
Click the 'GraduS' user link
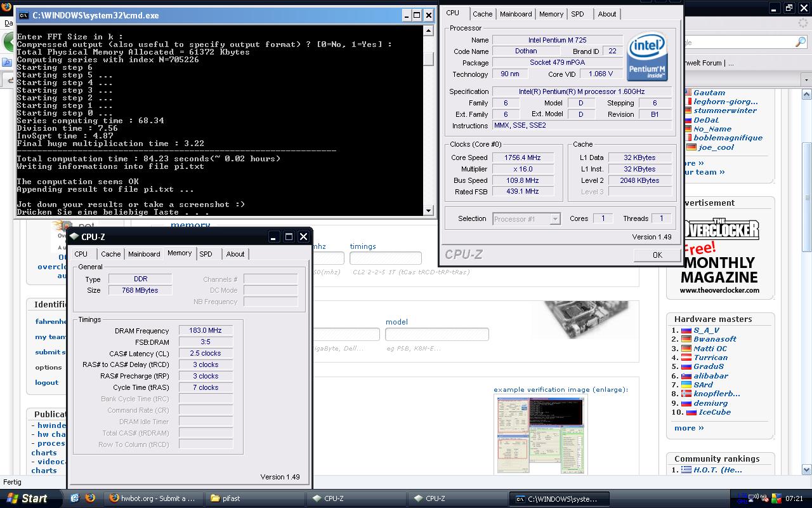click(x=709, y=366)
